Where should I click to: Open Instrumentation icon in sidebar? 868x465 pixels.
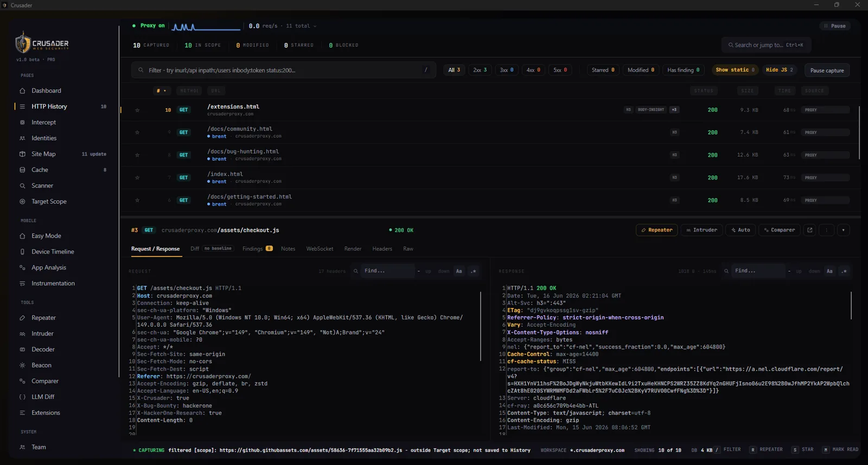22,283
